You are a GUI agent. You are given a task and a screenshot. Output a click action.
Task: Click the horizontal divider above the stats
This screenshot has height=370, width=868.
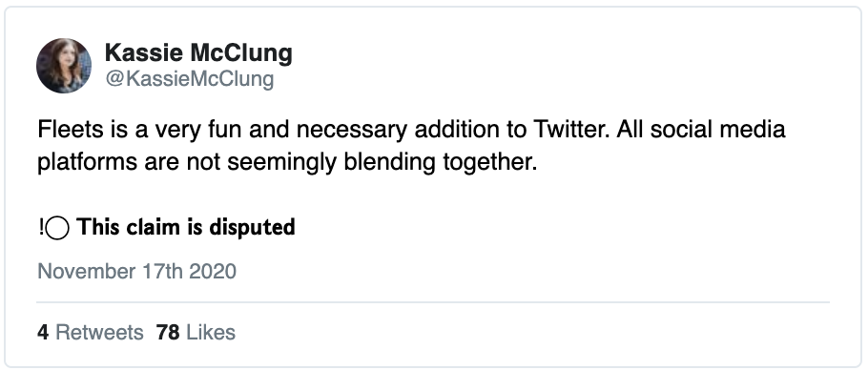pyautogui.click(x=433, y=302)
